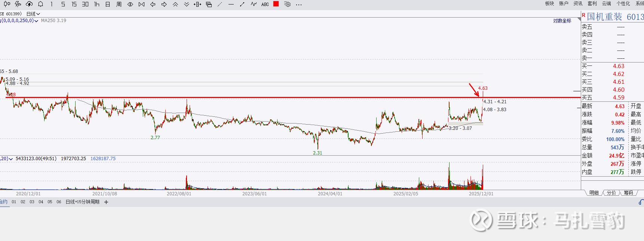Open the drawing settings gear icon
This screenshot has width=644, height=241.
click(x=287, y=4)
